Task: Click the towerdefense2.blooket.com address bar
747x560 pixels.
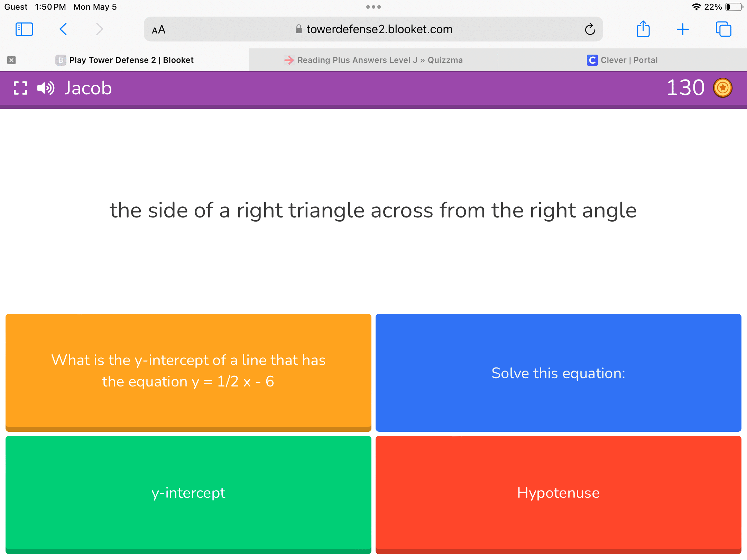Action: tap(373, 29)
